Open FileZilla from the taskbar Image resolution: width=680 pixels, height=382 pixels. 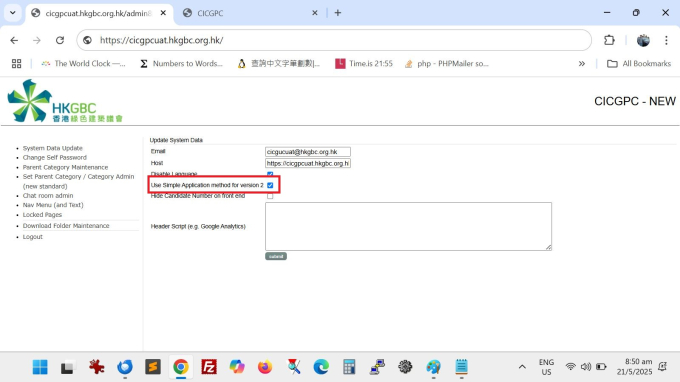[x=209, y=367]
